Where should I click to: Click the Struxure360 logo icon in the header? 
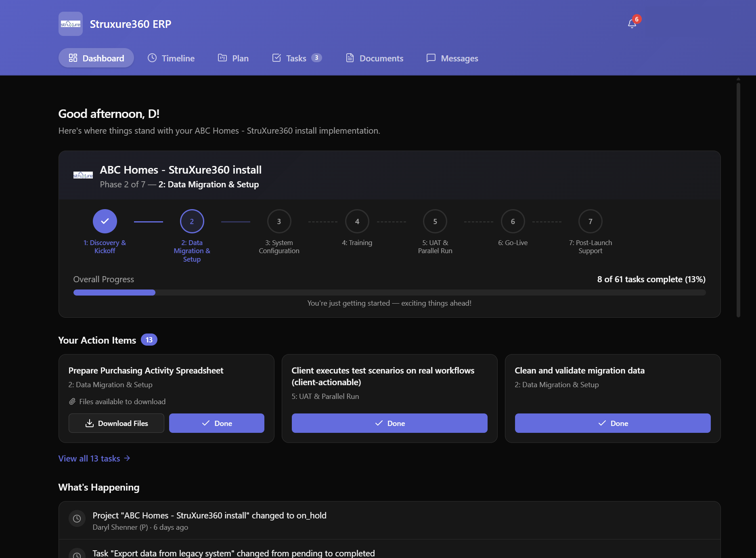click(70, 23)
